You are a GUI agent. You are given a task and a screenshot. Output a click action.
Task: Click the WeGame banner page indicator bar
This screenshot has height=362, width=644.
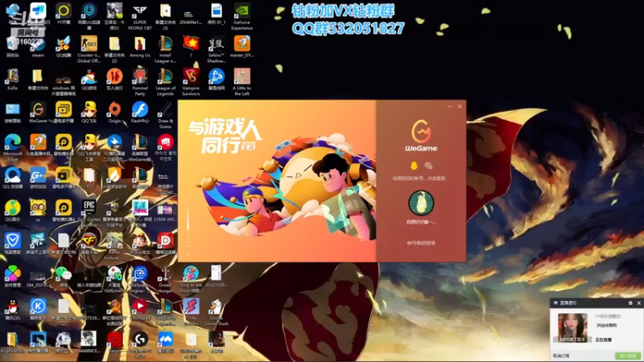click(x=188, y=219)
